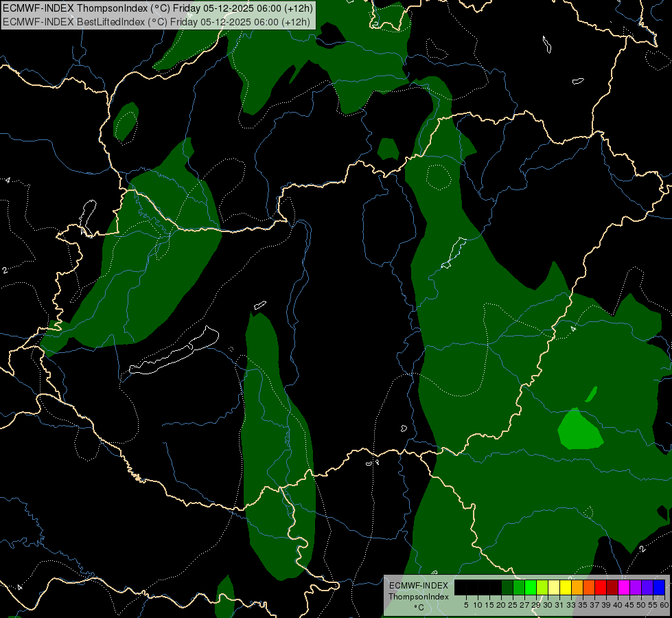Select the blue 55–60 legend swatch
Screen dimensions: 672x618
659,587
